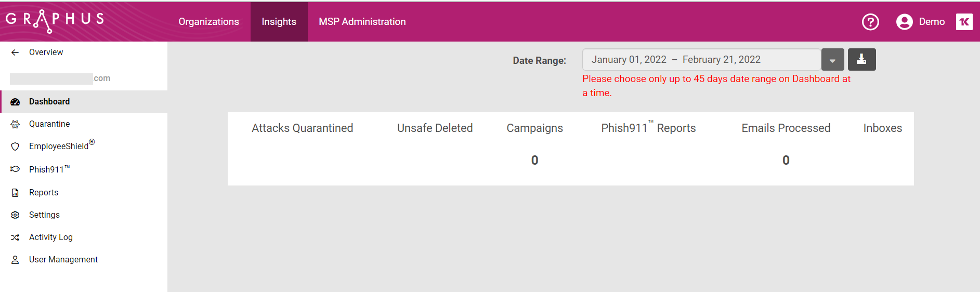Click the Settings gear icon
Image resolution: width=980 pixels, height=292 pixels.
[15, 215]
